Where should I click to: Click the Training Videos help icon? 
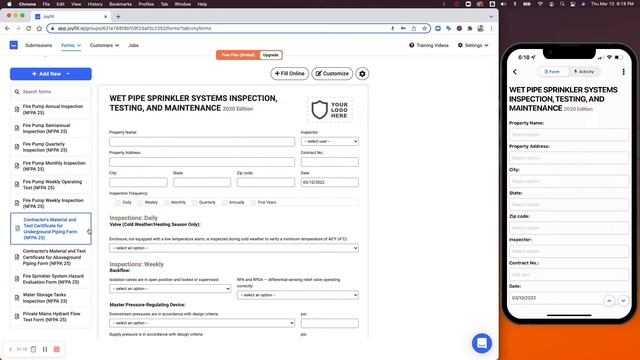coord(411,45)
